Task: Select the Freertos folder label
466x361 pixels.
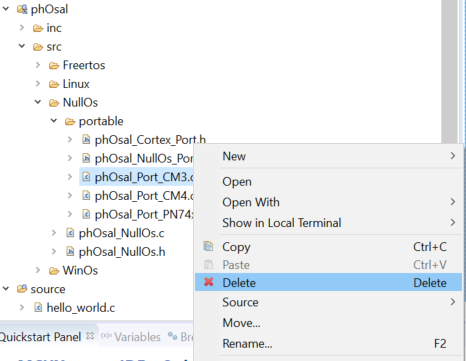Action: pos(84,65)
